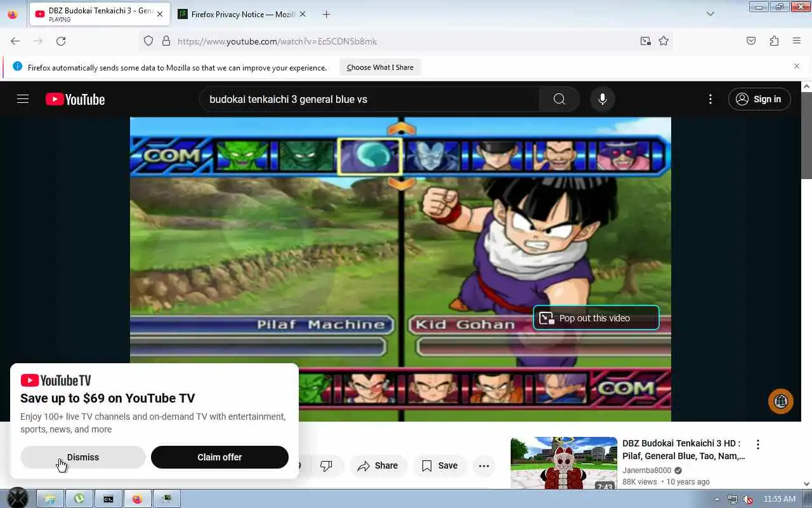The width and height of the screenshot is (812, 508).
Task: Open Firefox View button
Action: coord(13,14)
